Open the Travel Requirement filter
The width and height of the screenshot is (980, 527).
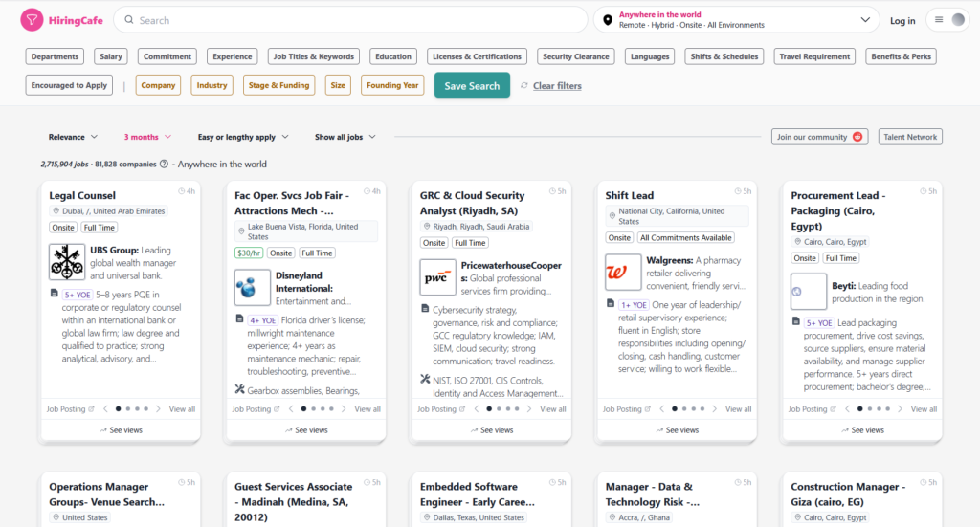[x=814, y=56]
